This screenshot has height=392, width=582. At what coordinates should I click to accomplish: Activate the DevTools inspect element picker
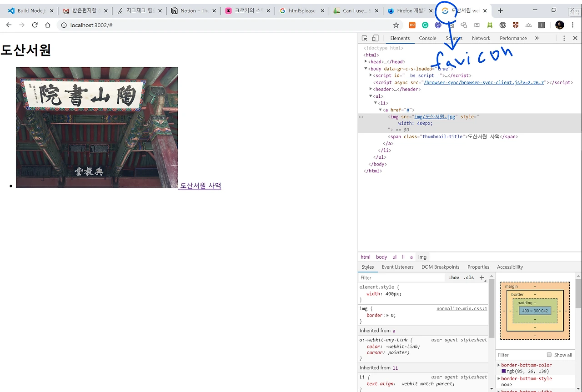(x=365, y=38)
